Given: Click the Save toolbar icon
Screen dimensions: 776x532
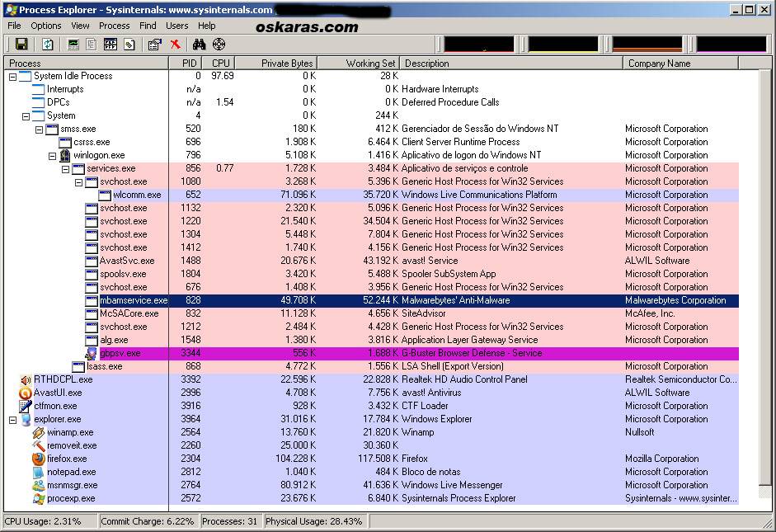Looking at the screenshot, I should [x=21, y=44].
